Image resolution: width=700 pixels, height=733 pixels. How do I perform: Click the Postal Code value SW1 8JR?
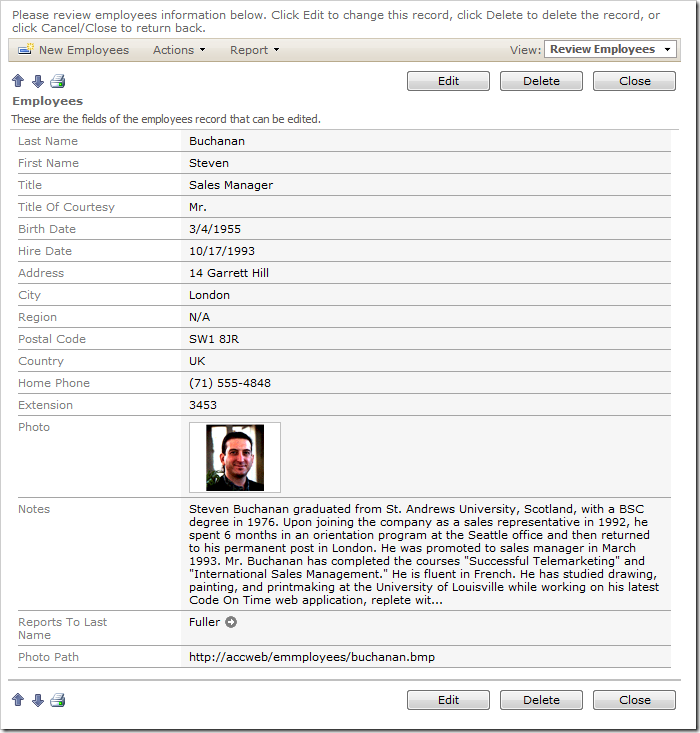[x=214, y=339]
